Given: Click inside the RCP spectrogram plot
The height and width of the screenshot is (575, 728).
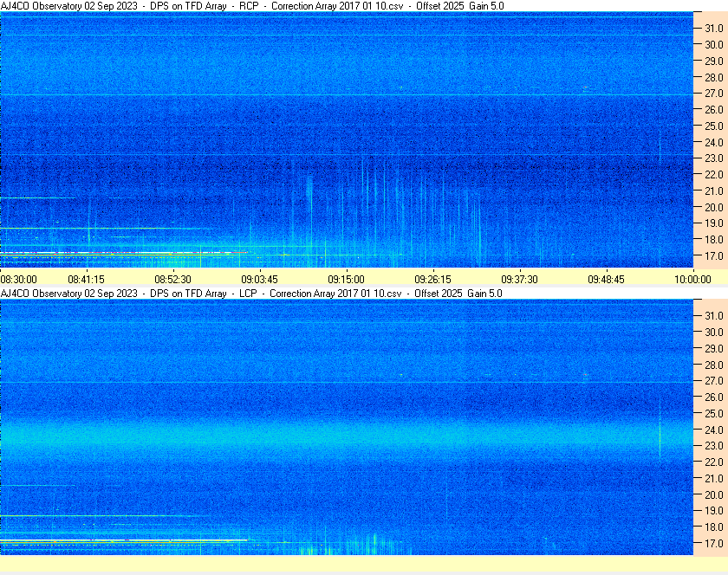Looking at the screenshot, I should [347, 139].
